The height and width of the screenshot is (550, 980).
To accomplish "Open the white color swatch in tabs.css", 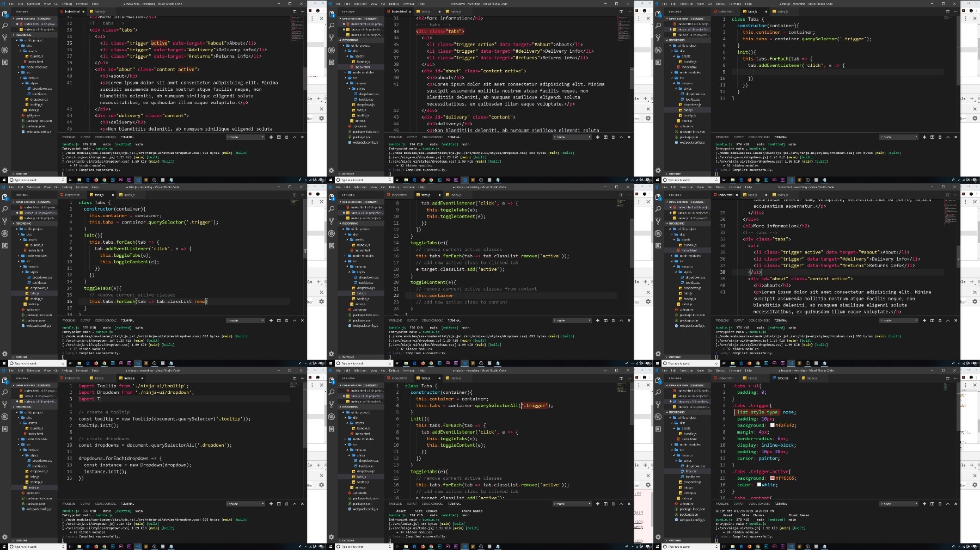I will (759, 485).
